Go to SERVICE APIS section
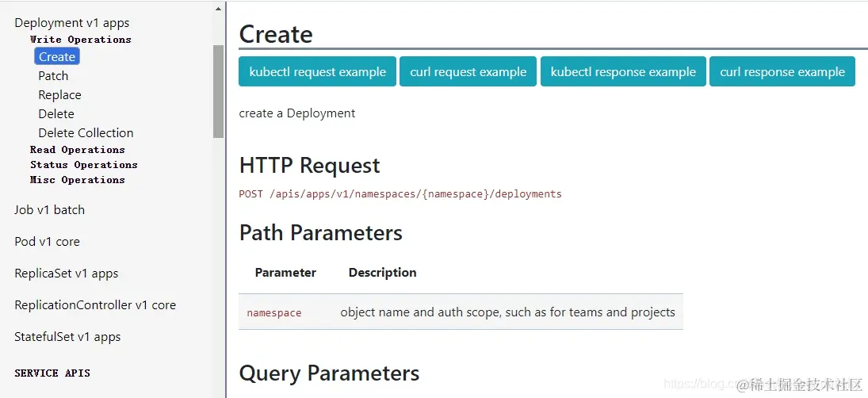 (x=52, y=373)
